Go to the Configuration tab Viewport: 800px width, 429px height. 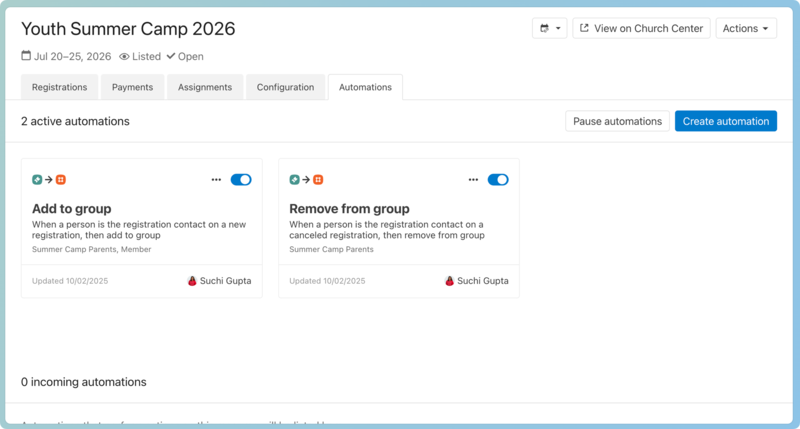coord(285,87)
